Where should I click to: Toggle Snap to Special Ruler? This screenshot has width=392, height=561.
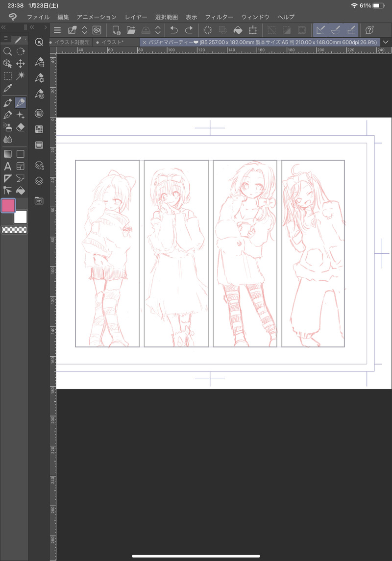(x=336, y=30)
